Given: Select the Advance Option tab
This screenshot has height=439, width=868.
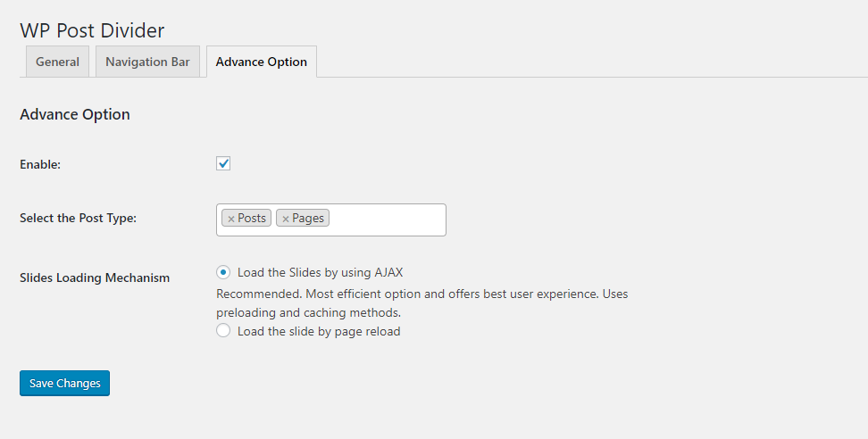Looking at the screenshot, I should (262, 62).
